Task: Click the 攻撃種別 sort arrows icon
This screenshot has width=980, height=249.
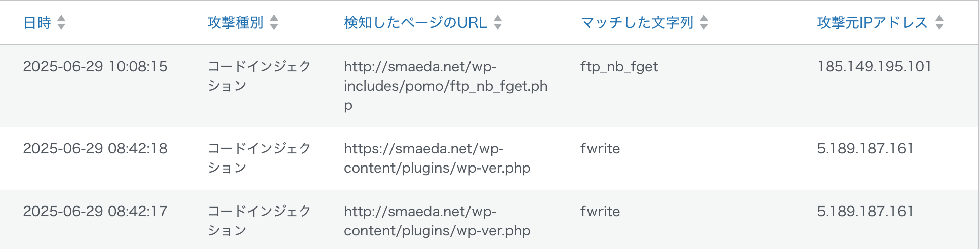Action: pos(274,22)
